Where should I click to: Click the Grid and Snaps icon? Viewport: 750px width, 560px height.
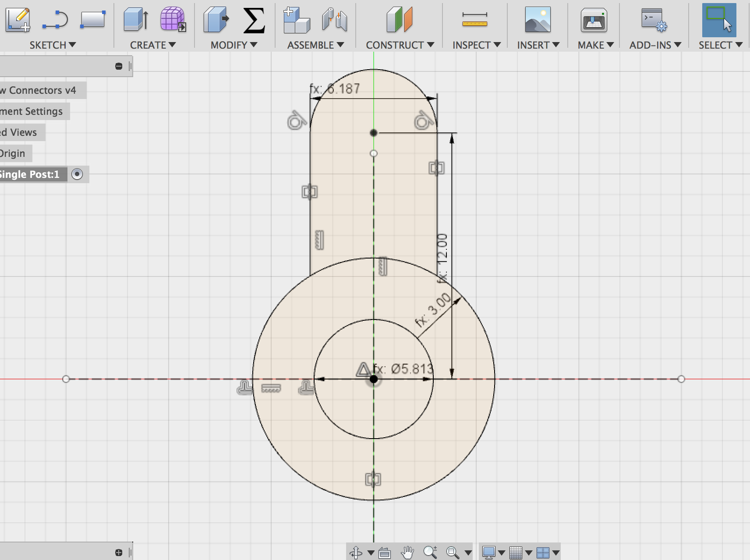click(516, 553)
